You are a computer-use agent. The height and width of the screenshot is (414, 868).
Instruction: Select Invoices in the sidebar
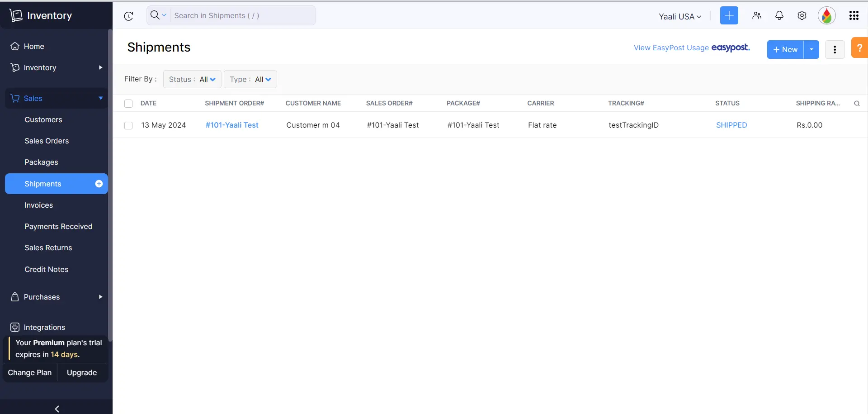38,205
